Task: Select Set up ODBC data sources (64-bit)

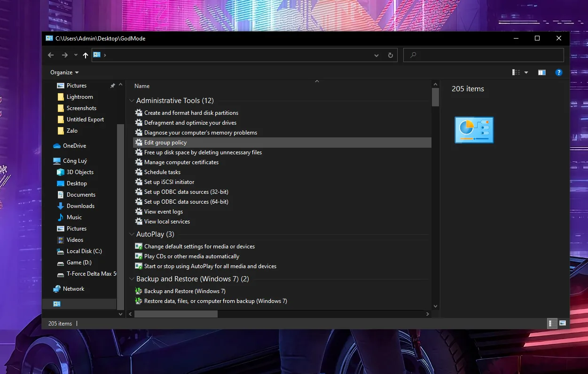Action: pyautogui.click(x=186, y=202)
